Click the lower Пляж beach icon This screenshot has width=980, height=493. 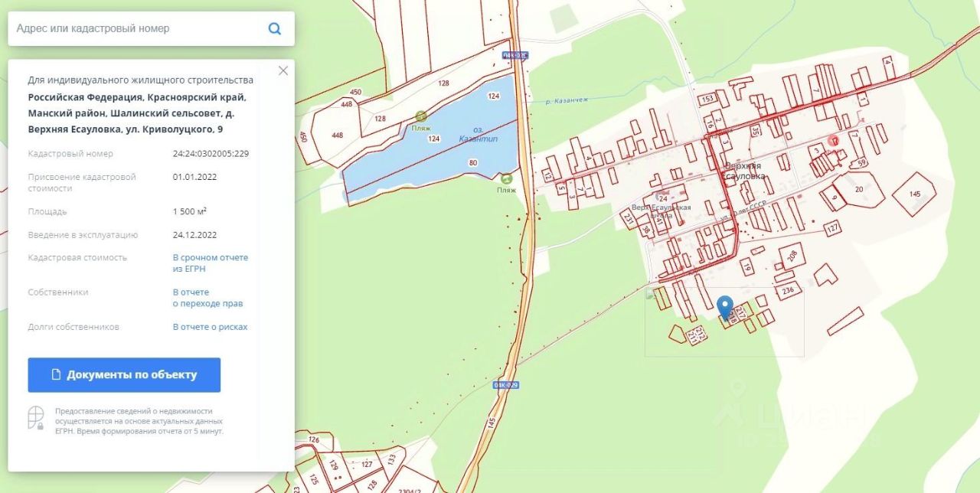pos(506,178)
